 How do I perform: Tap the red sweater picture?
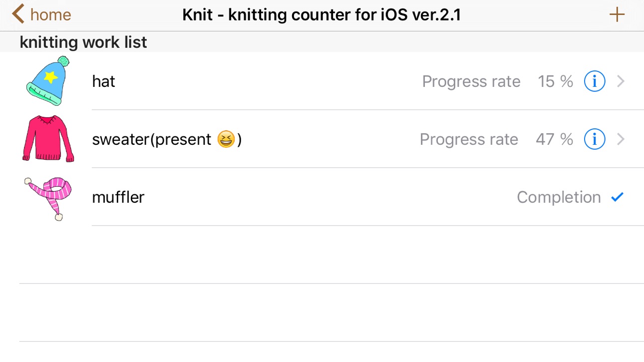[x=48, y=139]
